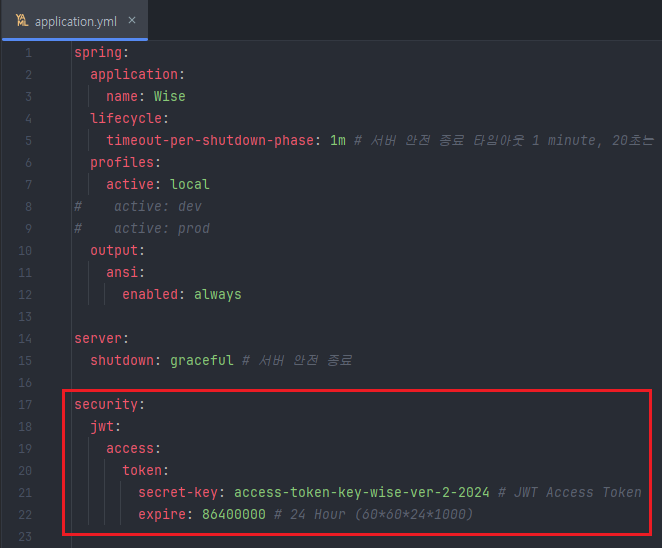662x548 pixels.
Task: Click the YAML file icon on the tab
Action: pyautogui.click(x=22, y=20)
